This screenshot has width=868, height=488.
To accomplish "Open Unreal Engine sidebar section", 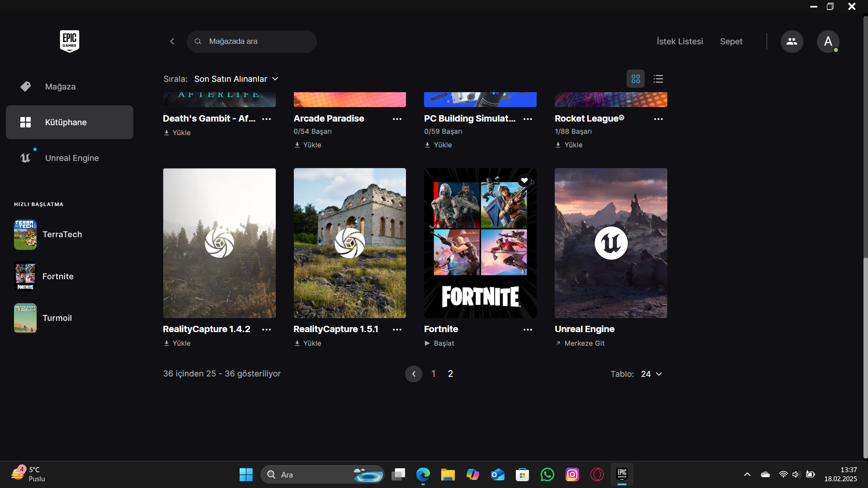I will (71, 158).
